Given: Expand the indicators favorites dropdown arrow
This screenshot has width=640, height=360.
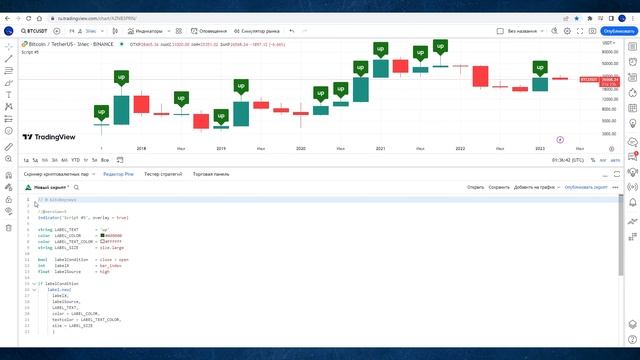Looking at the screenshot, I should point(169,31).
